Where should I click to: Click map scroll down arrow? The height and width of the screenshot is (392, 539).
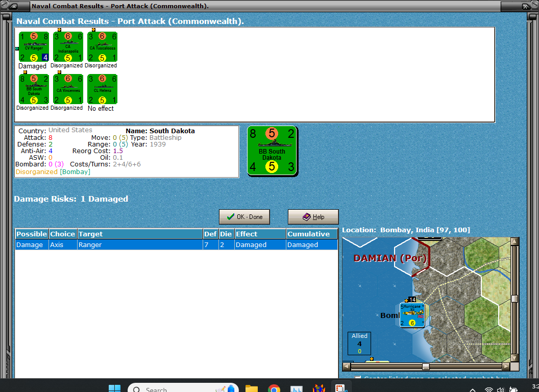click(514, 358)
